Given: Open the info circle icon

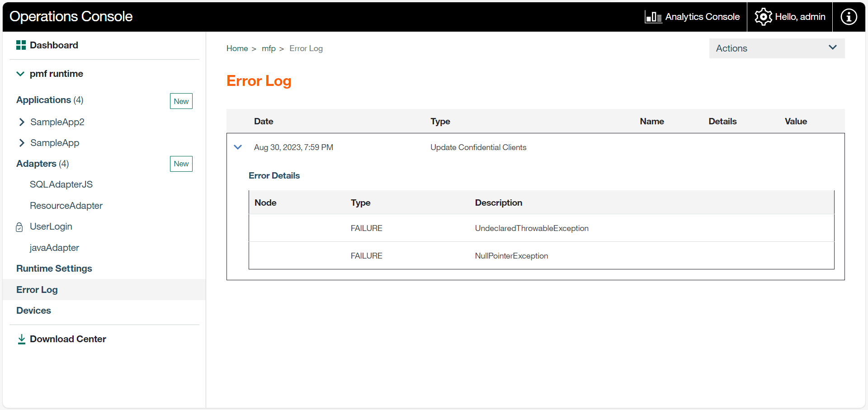Looking at the screenshot, I should [849, 17].
